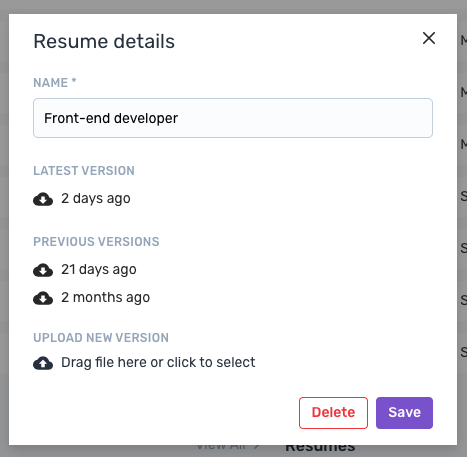The image size is (467, 457).
Task: Save the resume details
Action: pyautogui.click(x=404, y=413)
